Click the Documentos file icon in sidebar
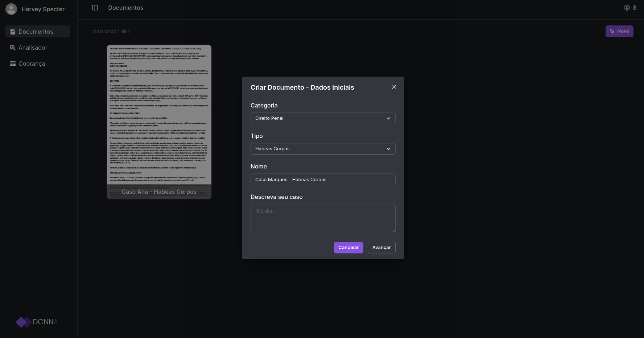This screenshot has height=338, width=644. pos(13,32)
